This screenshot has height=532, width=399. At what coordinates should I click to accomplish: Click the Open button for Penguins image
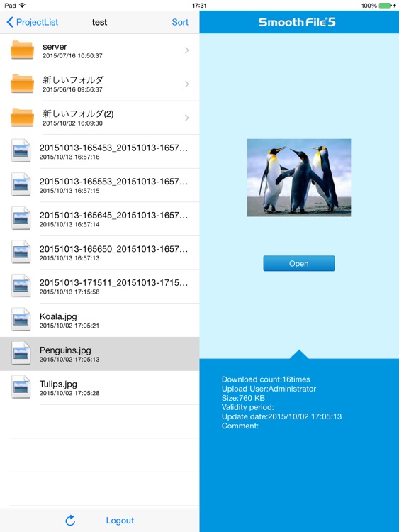tap(299, 263)
